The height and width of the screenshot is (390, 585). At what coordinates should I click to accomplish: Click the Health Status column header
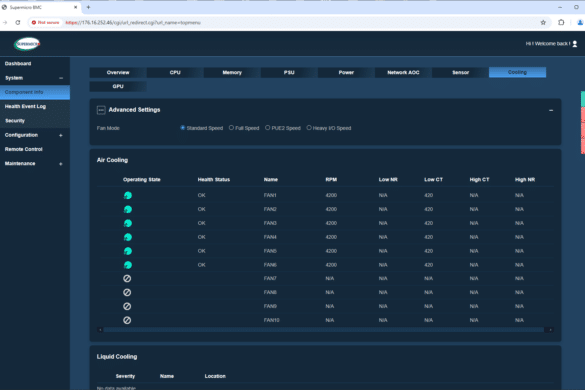[x=214, y=180]
